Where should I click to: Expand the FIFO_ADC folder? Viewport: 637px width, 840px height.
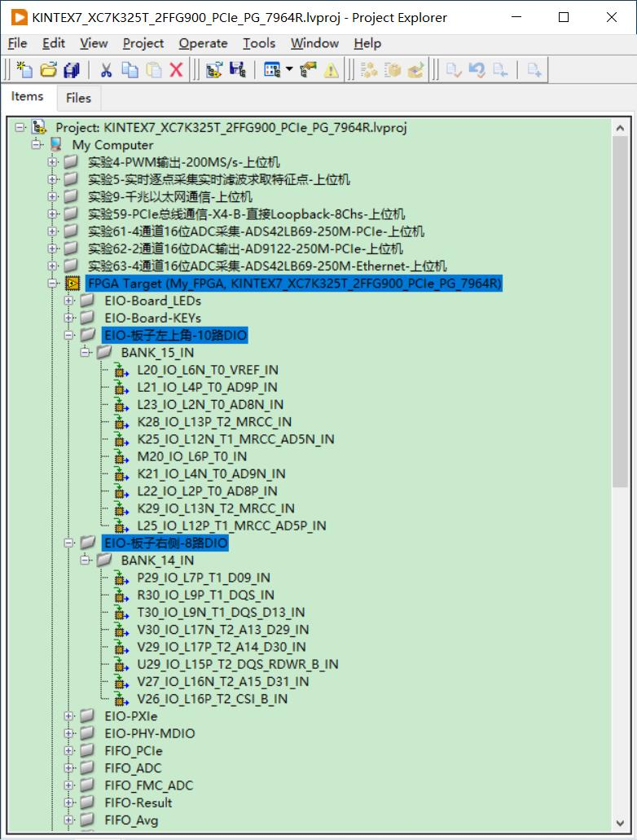click(68, 768)
